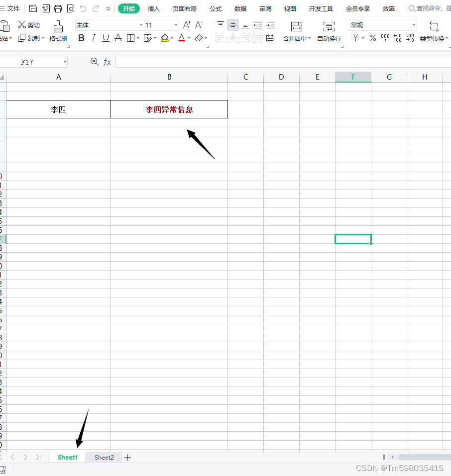The width and height of the screenshot is (451, 476).
Task: Switch to Sheet2 tab
Action: (104, 458)
